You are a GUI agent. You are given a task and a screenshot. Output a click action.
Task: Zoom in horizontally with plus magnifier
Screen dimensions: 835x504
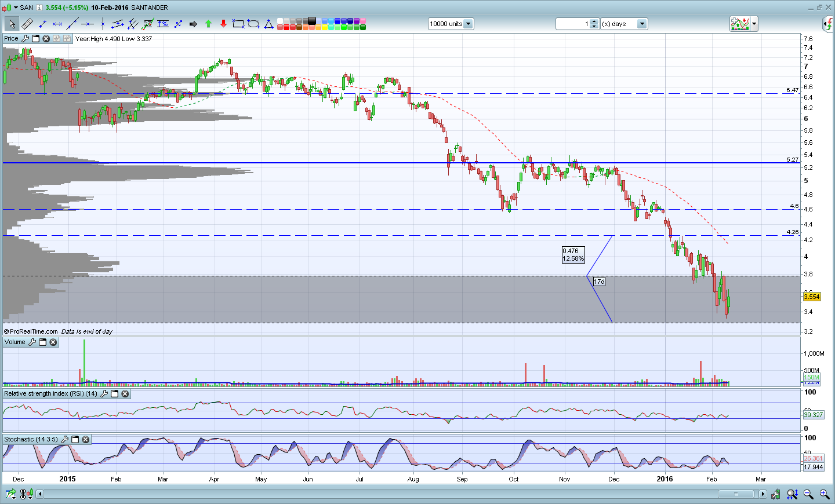(x=824, y=494)
